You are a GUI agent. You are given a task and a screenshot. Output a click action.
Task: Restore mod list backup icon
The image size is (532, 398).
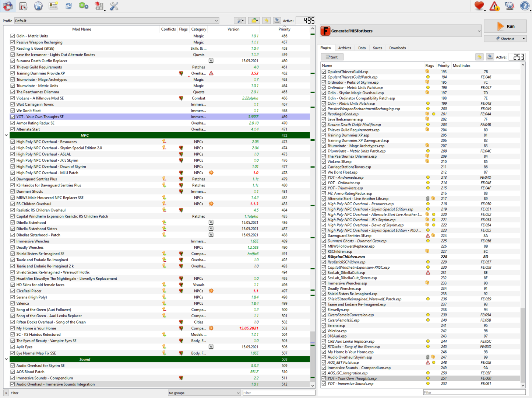tap(266, 21)
